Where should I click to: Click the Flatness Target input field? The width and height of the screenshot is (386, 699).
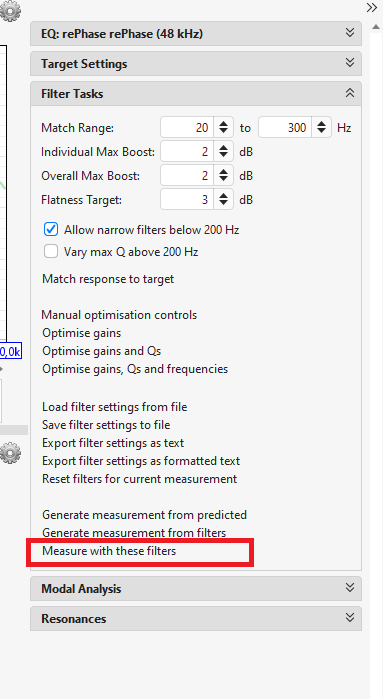pyautogui.click(x=187, y=199)
